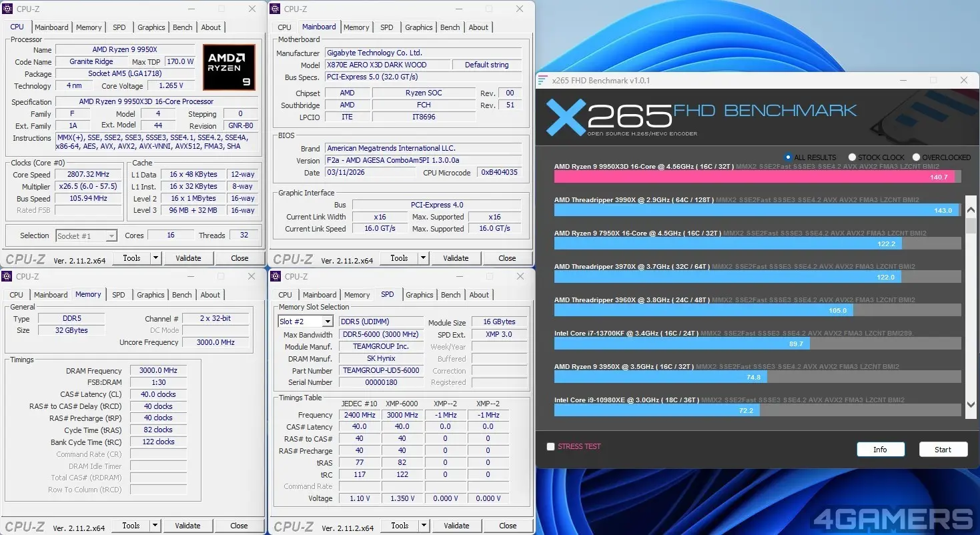Click the DRAM Manuf. value SK Hynix
The width and height of the screenshot is (980, 535).
pyautogui.click(x=381, y=358)
